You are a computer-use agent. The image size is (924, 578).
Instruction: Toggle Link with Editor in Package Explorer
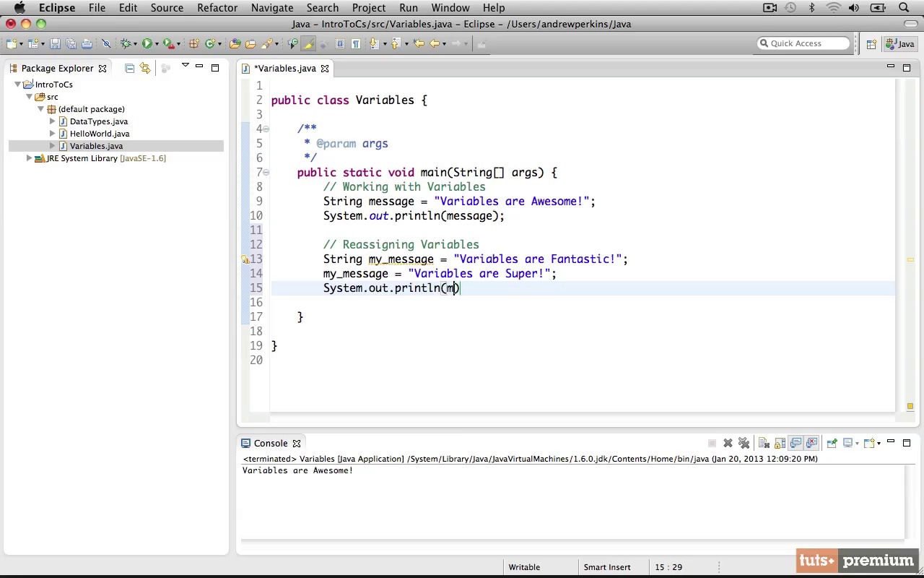pyautogui.click(x=145, y=68)
